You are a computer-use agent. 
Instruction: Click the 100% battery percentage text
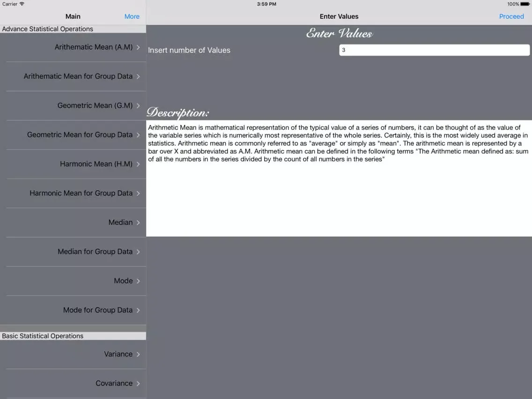(513, 4)
